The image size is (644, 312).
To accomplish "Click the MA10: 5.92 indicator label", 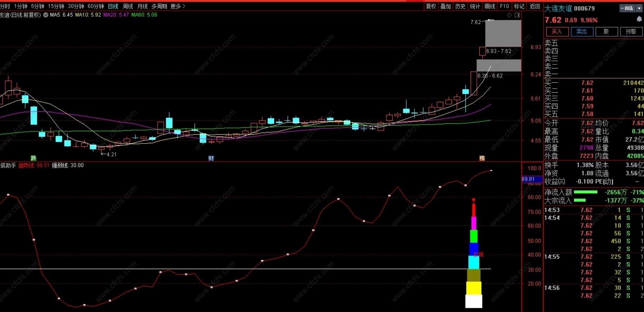I will point(88,15).
